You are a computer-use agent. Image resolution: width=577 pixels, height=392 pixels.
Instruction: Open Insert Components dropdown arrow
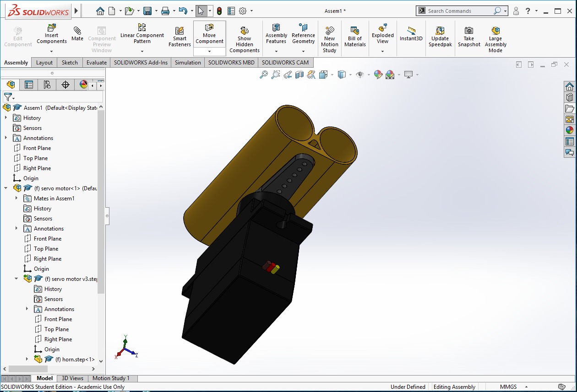click(51, 51)
